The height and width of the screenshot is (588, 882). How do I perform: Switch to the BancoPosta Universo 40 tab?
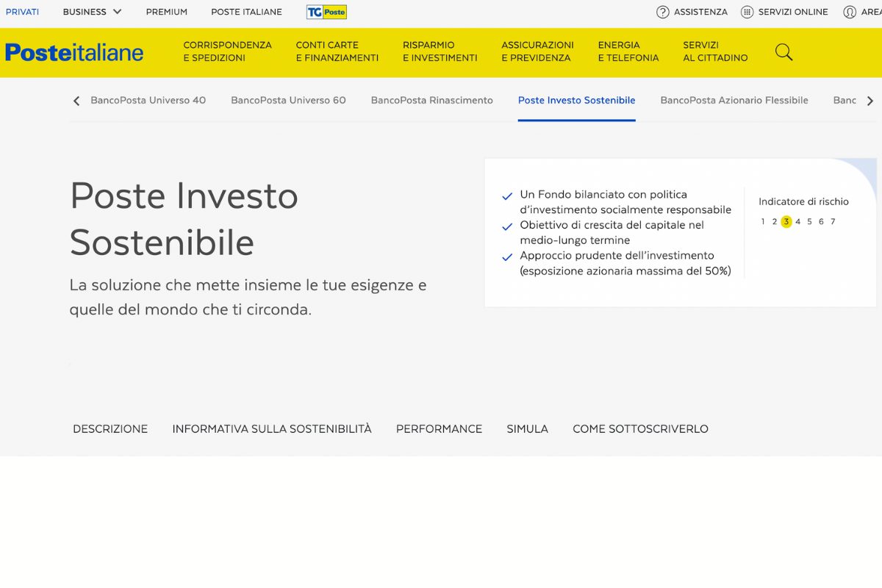point(148,100)
